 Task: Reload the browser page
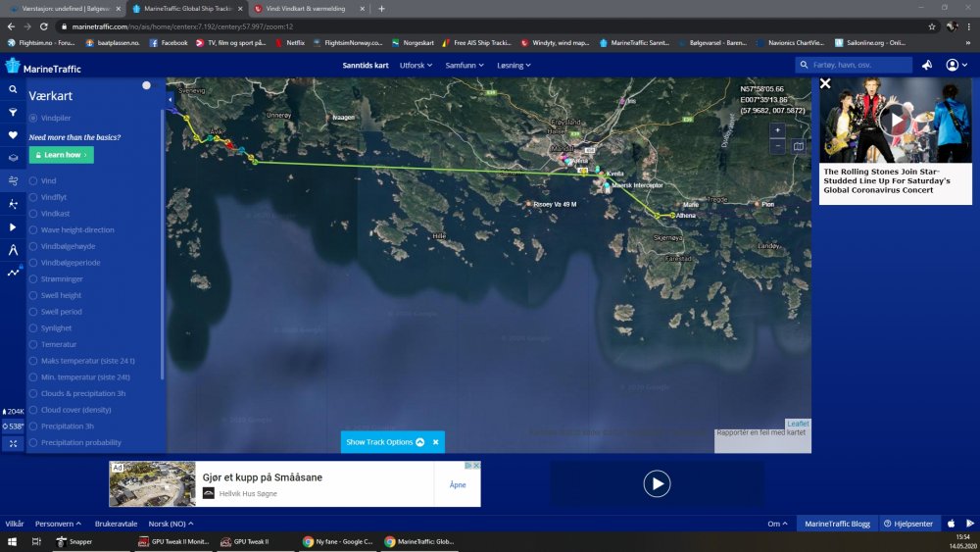click(x=44, y=26)
